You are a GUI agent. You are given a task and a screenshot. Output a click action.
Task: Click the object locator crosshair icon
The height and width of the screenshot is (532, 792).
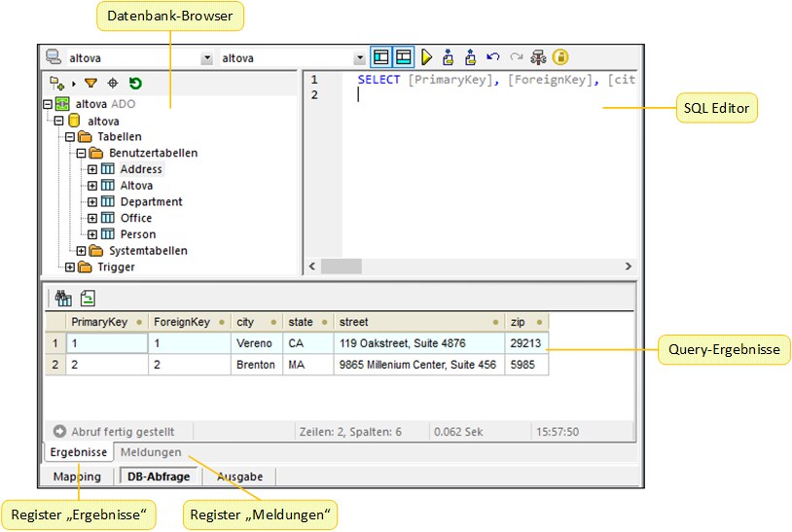[113, 85]
